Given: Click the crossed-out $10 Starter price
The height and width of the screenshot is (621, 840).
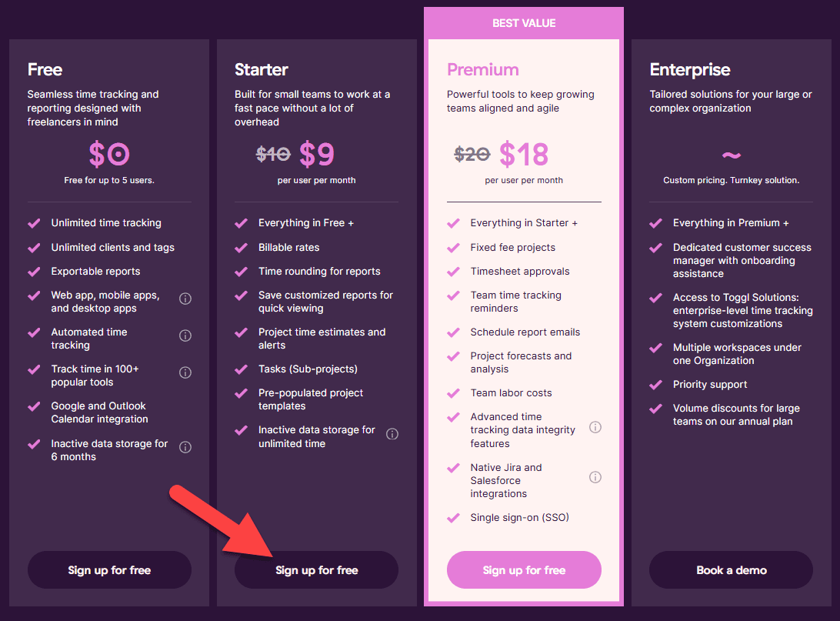Looking at the screenshot, I should pos(273,153).
